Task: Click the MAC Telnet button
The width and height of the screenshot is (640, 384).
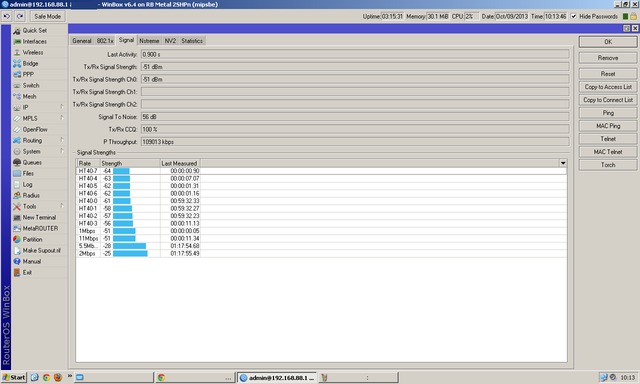Action: tap(608, 152)
